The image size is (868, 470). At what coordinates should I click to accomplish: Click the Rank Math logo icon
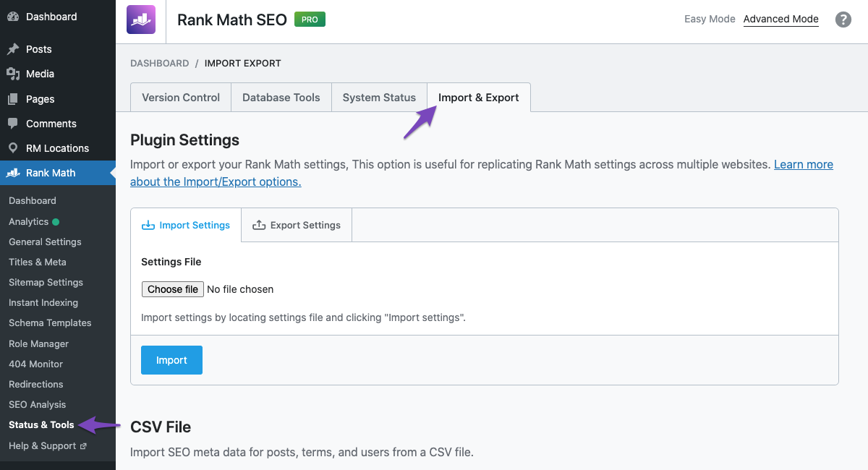coord(141,20)
